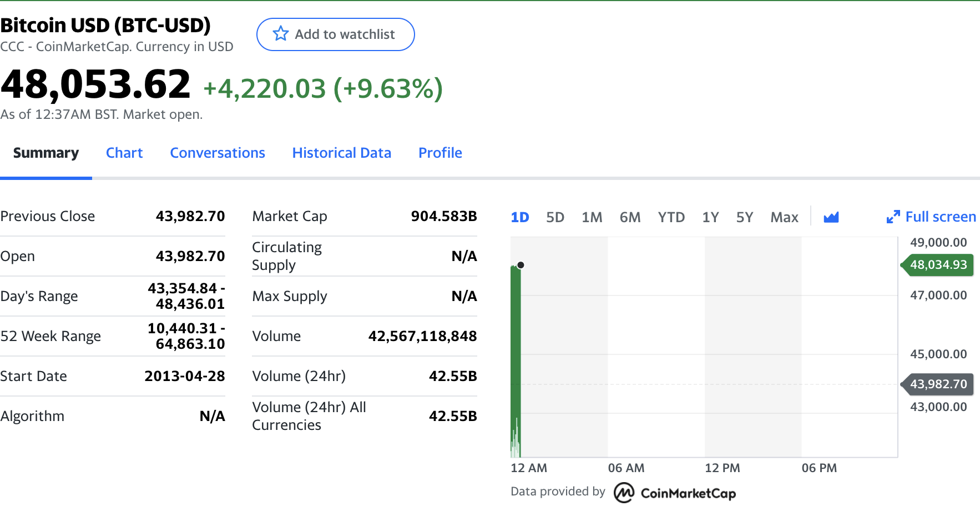Click the 48,034.93 price marker on chart
Image resolution: width=980 pixels, height=511 pixels.
[x=937, y=265]
